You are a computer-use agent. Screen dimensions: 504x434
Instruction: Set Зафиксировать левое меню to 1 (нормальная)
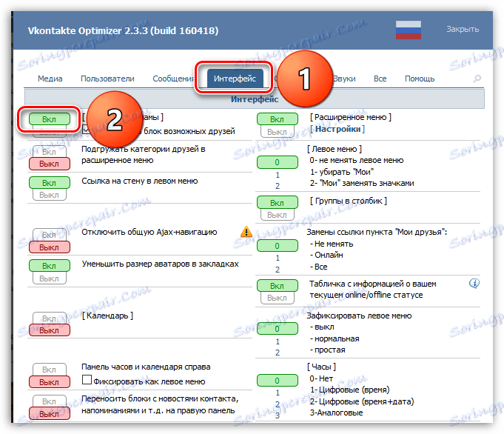point(278,341)
